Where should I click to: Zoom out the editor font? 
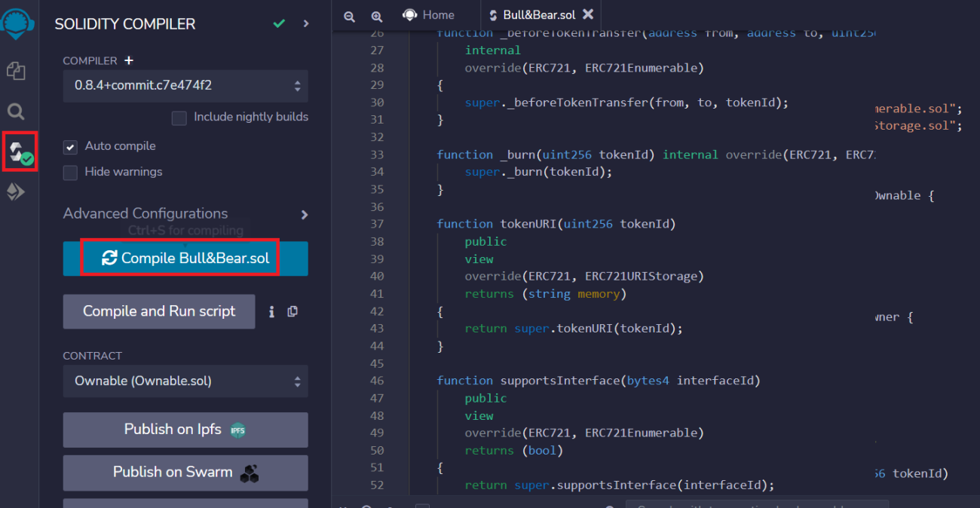349,16
